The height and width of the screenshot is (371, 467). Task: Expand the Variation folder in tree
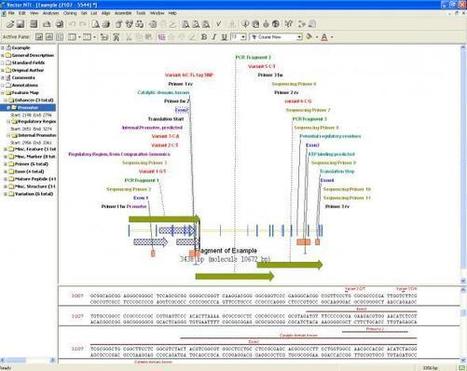point(5,194)
